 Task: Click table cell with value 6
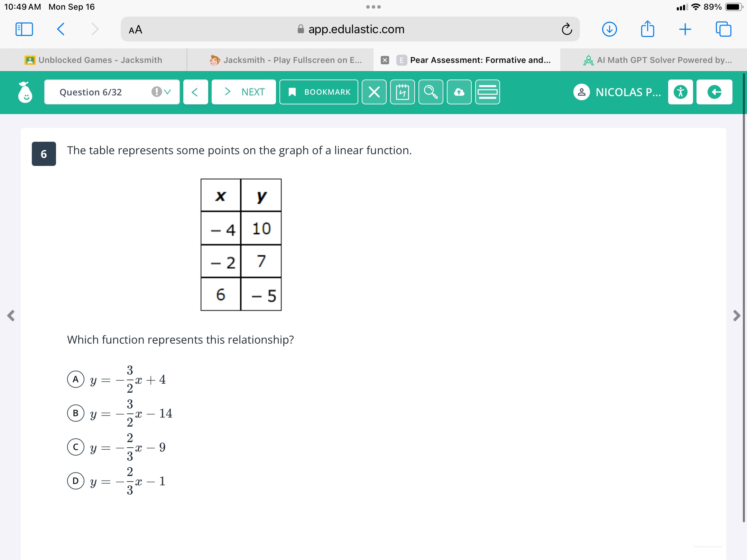(221, 295)
